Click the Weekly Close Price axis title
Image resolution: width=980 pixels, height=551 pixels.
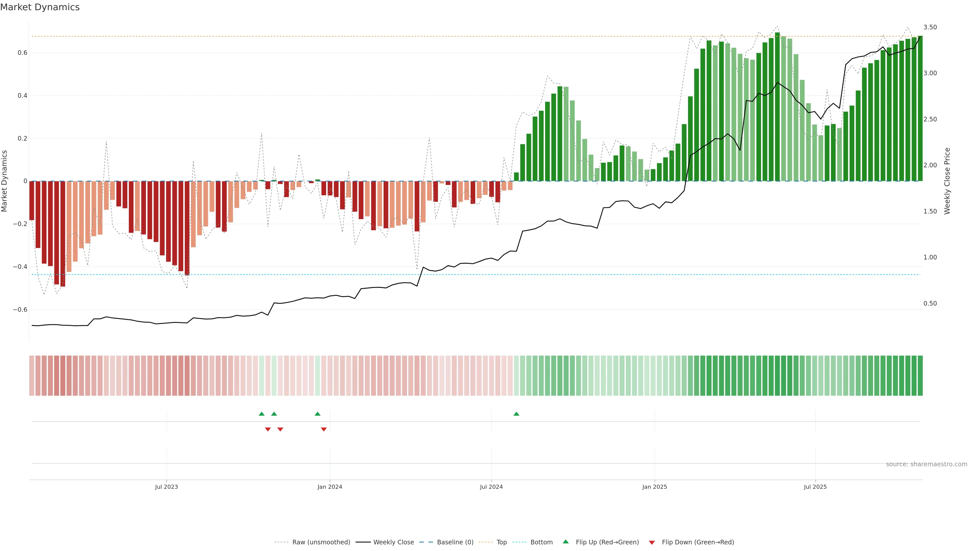[947, 181]
